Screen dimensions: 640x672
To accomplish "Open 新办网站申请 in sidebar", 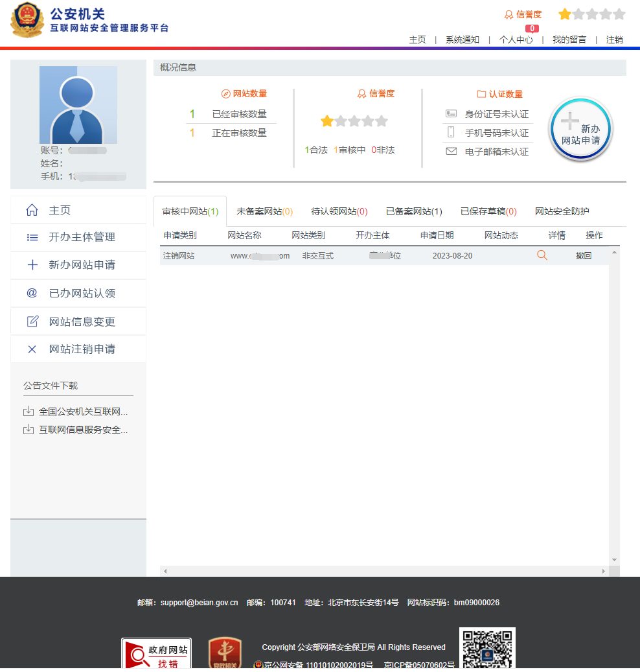I will [78, 265].
